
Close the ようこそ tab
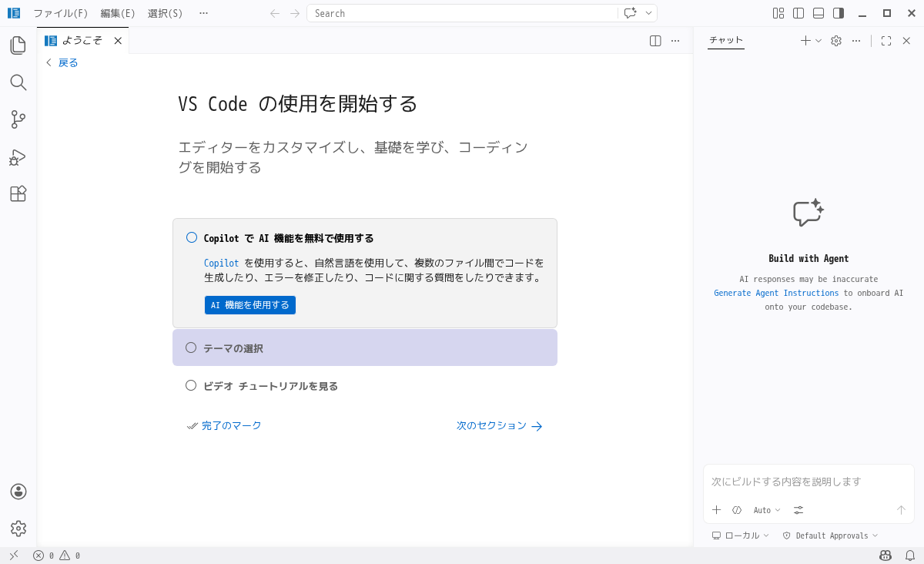click(x=118, y=41)
